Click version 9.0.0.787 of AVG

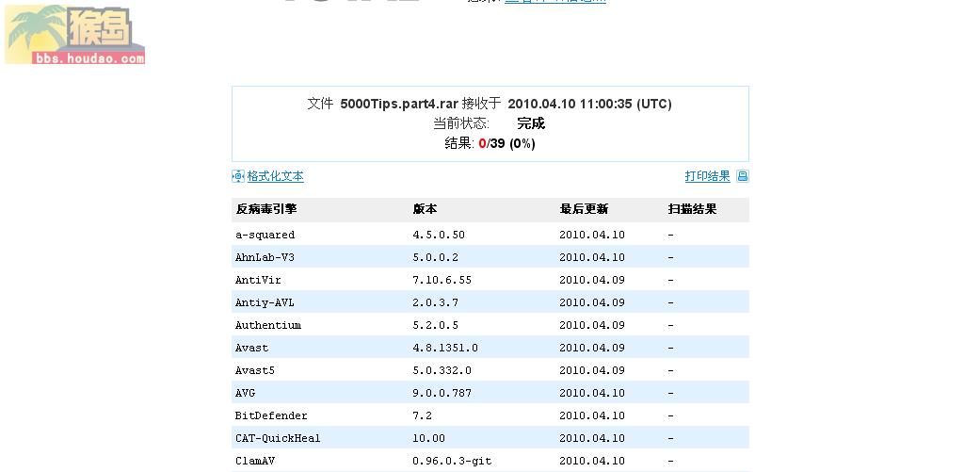click(x=442, y=393)
